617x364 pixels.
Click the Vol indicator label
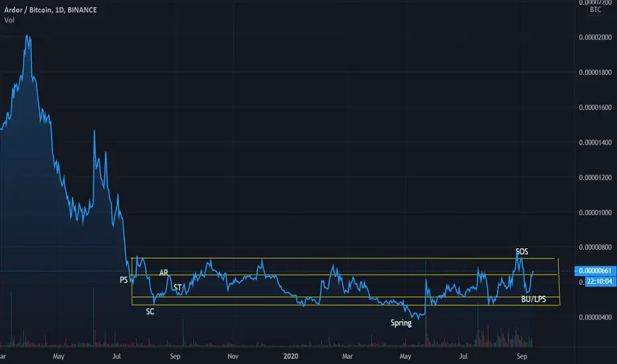coord(9,20)
